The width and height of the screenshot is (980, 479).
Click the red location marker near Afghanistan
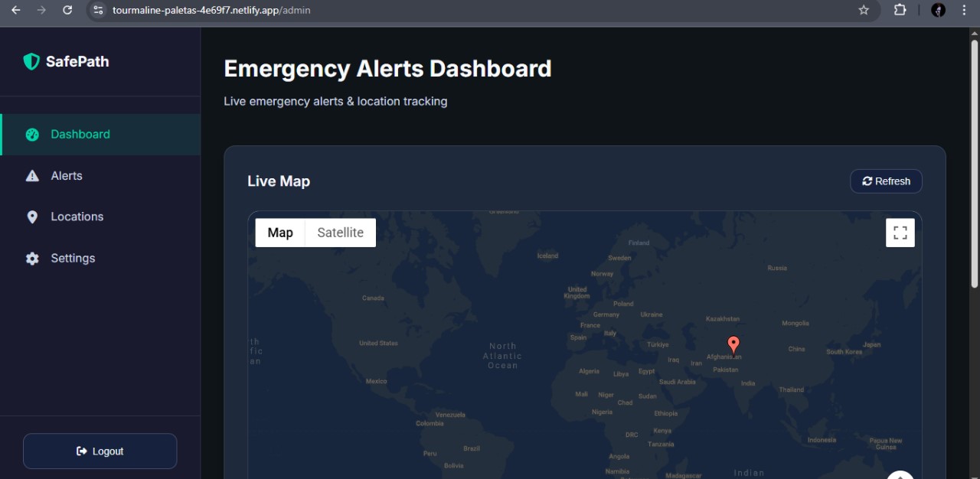(x=733, y=345)
